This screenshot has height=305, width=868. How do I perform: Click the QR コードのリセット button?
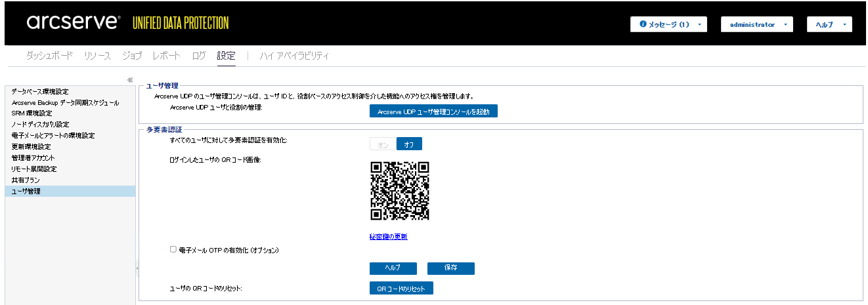401,288
